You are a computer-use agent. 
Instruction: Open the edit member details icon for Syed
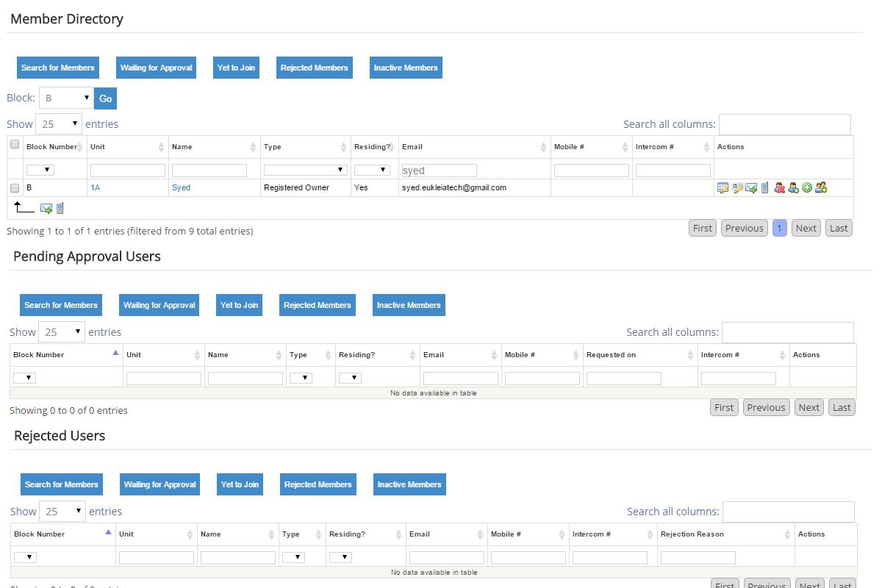(x=723, y=187)
